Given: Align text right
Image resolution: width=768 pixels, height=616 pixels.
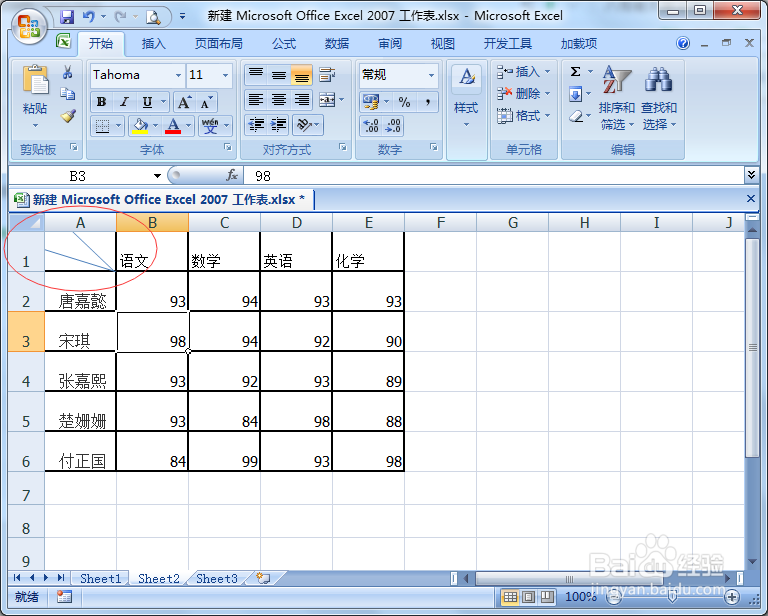Looking at the screenshot, I should tap(302, 100).
